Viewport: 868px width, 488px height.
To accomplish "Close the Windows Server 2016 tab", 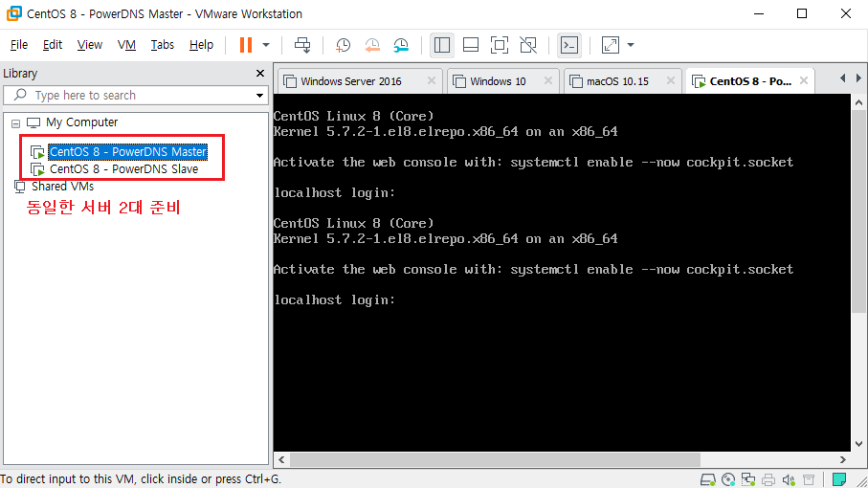I will [x=432, y=80].
